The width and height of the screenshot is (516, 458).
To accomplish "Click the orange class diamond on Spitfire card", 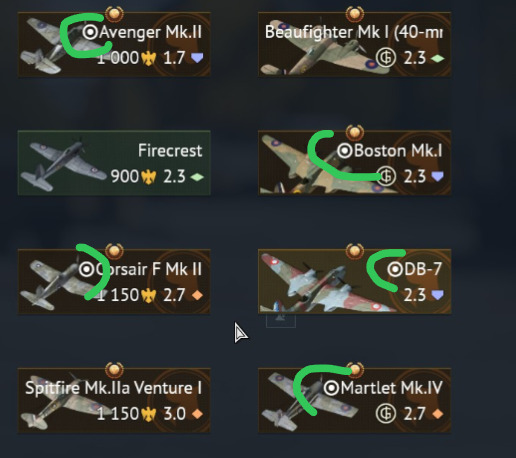I will click(197, 414).
